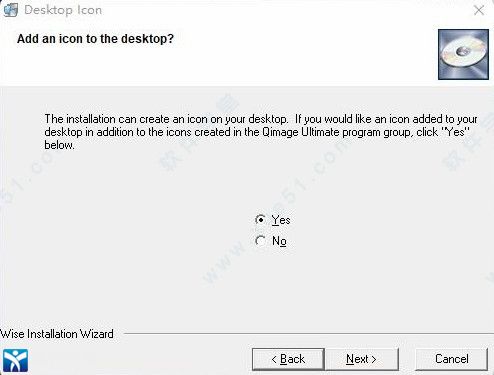This screenshot has height=375, width=494.
Task: Click the 'Wise Installation Wizard' label
Action: (x=57, y=334)
